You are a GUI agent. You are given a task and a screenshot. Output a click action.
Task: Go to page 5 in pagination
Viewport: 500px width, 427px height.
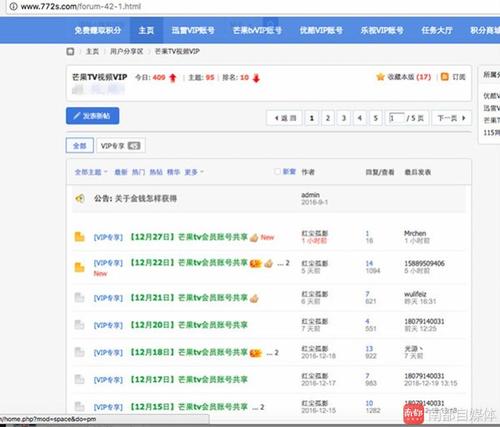(x=376, y=118)
